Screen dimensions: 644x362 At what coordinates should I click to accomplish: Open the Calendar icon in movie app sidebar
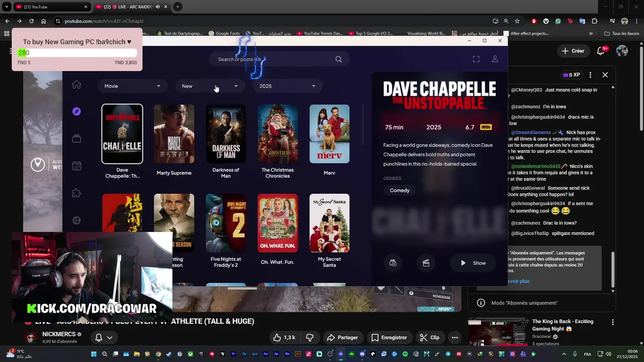pyautogui.click(x=76, y=166)
